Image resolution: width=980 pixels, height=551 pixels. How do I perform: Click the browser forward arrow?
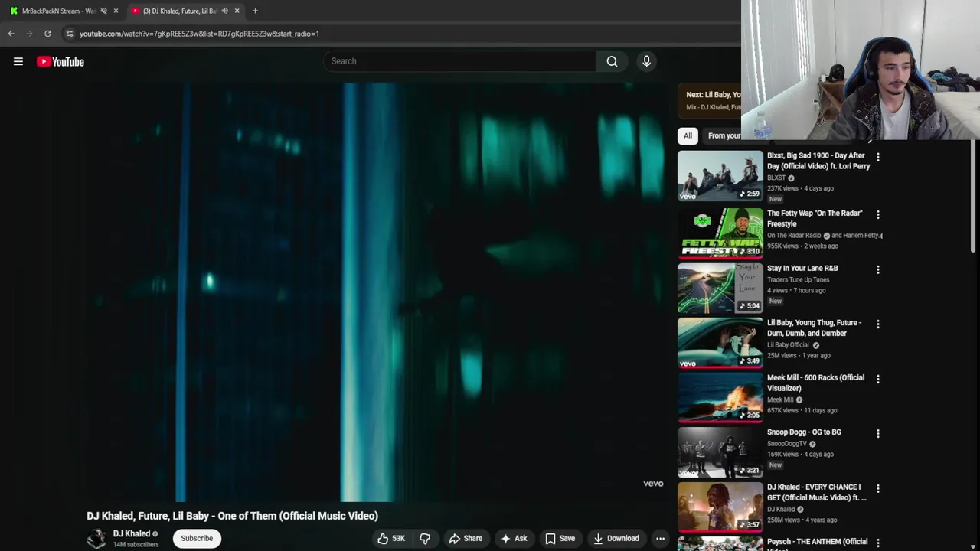[x=29, y=34]
